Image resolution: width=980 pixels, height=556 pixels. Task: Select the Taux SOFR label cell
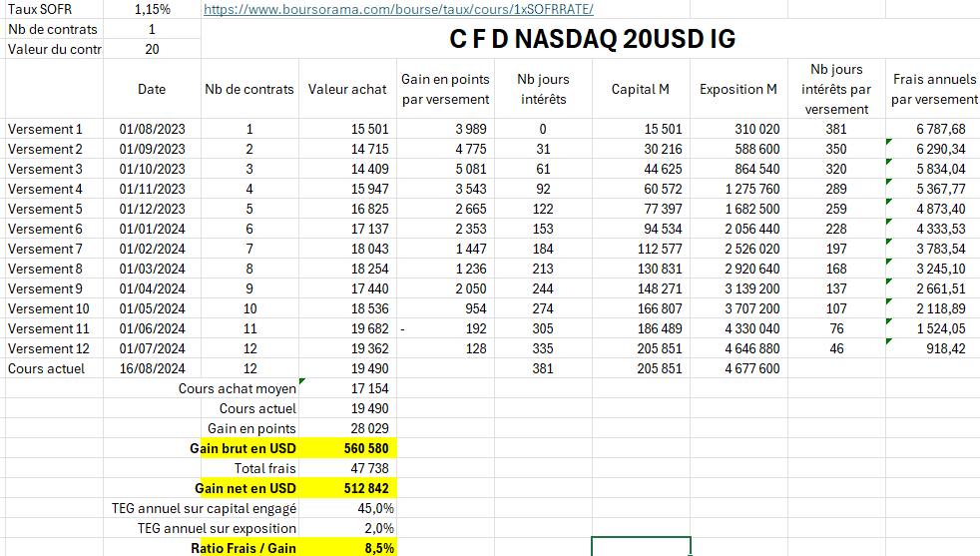54,9
